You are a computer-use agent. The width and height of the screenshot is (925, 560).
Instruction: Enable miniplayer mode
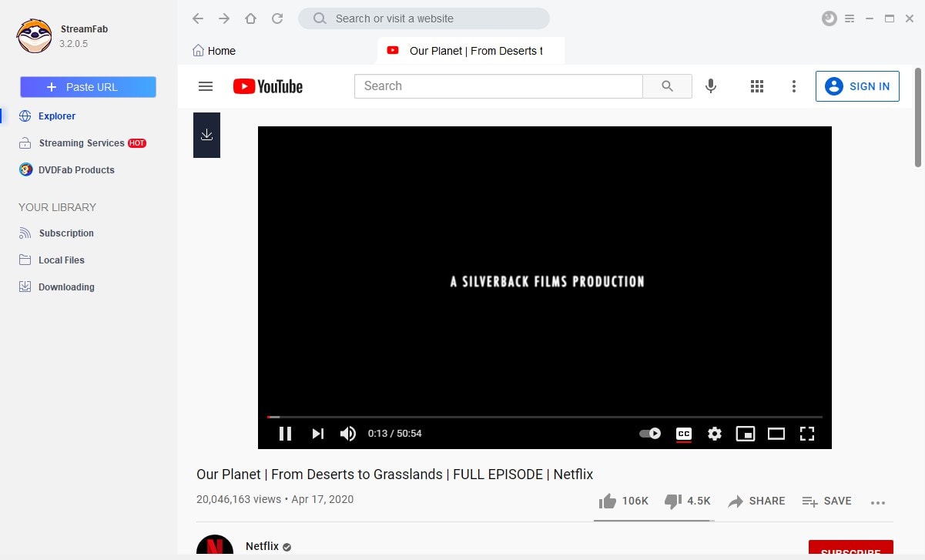coord(746,434)
